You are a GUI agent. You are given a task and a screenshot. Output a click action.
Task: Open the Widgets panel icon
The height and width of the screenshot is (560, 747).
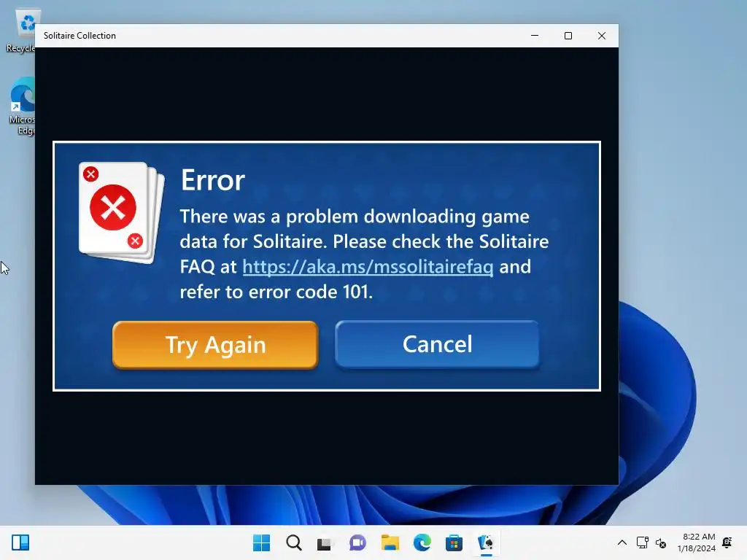20,542
